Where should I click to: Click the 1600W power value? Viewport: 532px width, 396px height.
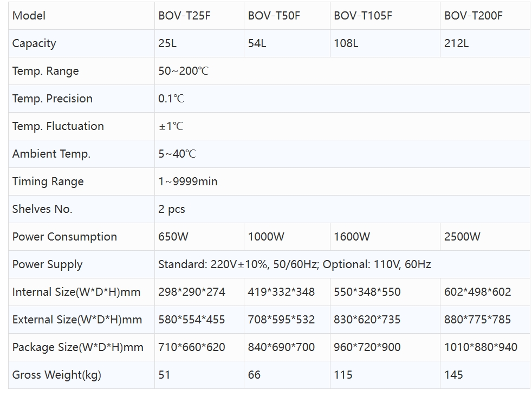coord(352,237)
